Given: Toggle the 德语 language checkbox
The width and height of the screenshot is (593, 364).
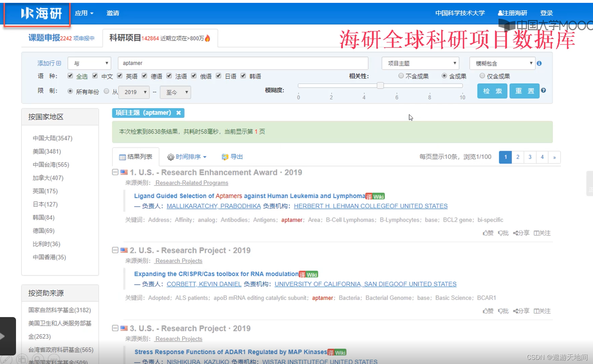Looking at the screenshot, I should 144,76.
